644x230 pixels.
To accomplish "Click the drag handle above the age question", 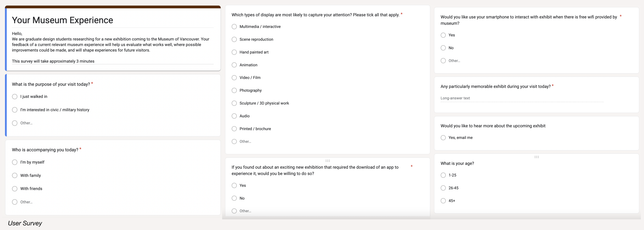I will [537, 157].
